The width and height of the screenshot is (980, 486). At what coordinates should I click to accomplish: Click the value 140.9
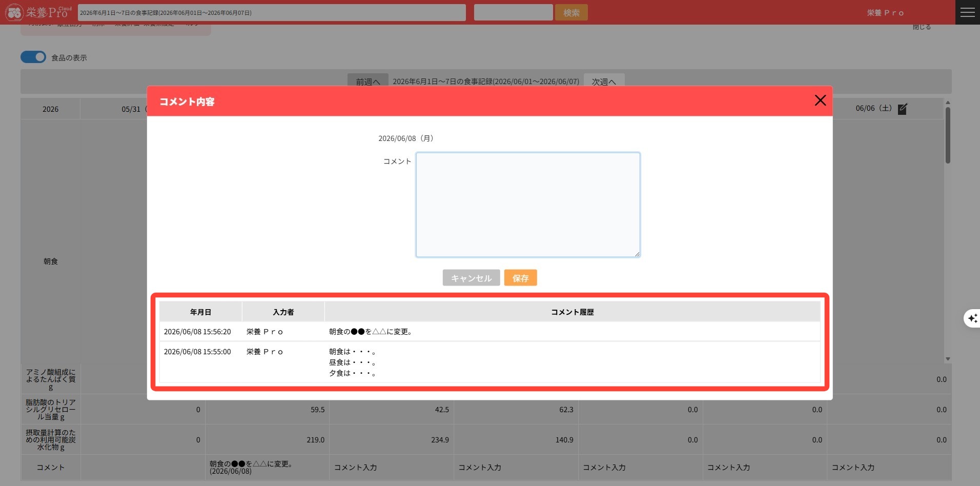pos(564,440)
